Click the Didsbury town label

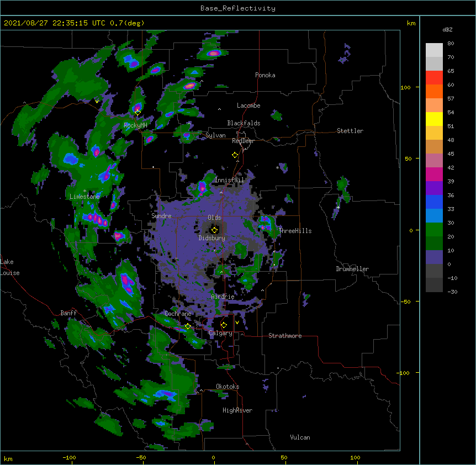click(x=212, y=238)
